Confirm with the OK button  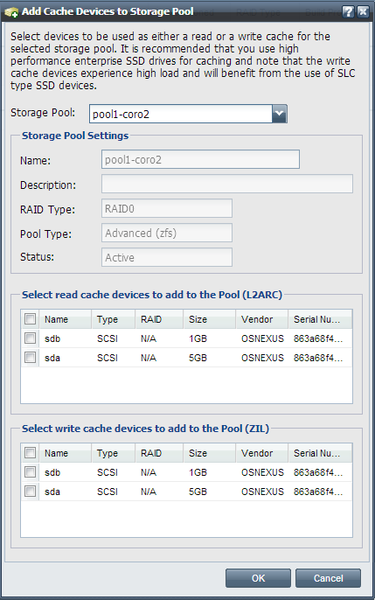point(258,578)
